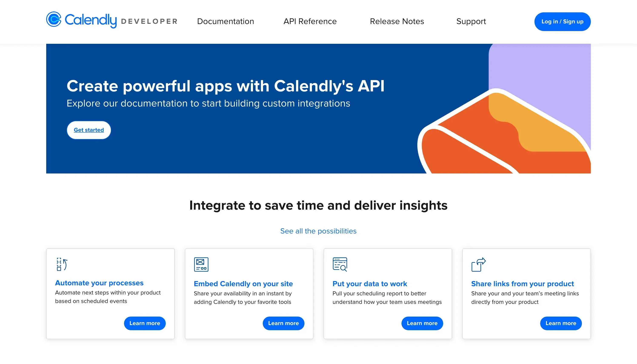Click Learn more under Put your data to work
The height and width of the screenshot is (364, 637).
tap(422, 323)
